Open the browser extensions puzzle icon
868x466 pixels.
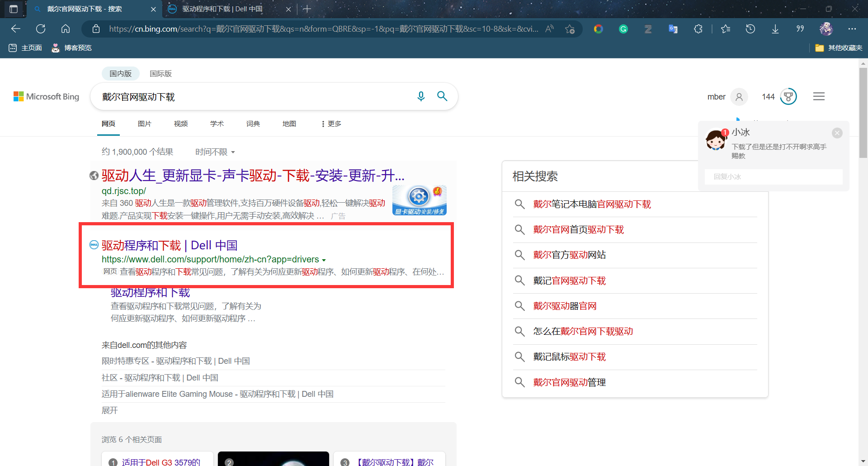[698, 29]
